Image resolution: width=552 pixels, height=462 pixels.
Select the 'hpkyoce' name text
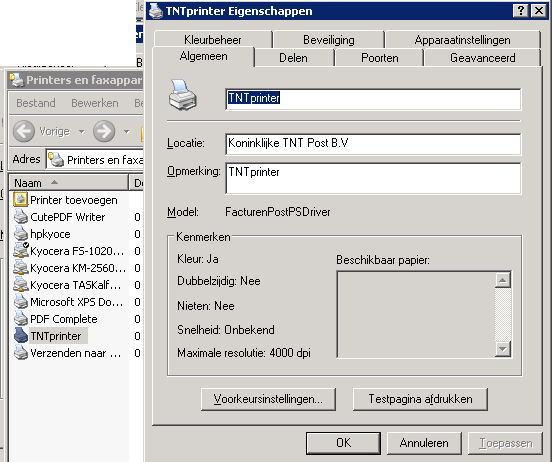pyautogui.click(x=50, y=234)
